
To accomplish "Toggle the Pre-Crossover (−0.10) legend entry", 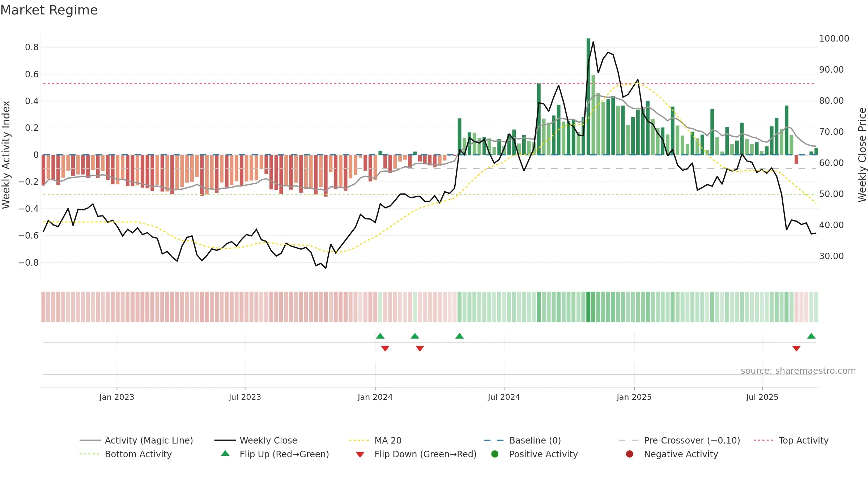I will tap(679, 440).
